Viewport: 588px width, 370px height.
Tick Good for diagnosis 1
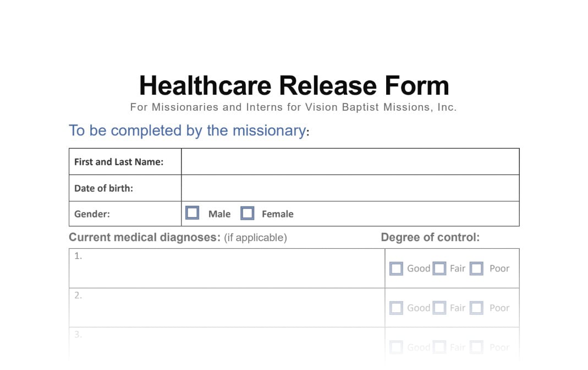pyautogui.click(x=396, y=269)
